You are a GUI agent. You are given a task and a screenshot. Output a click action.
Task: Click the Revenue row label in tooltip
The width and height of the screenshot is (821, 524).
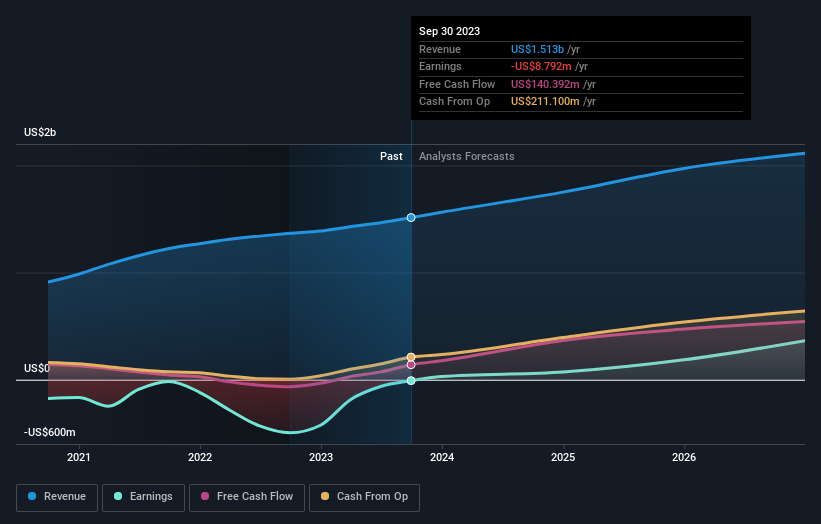440,49
